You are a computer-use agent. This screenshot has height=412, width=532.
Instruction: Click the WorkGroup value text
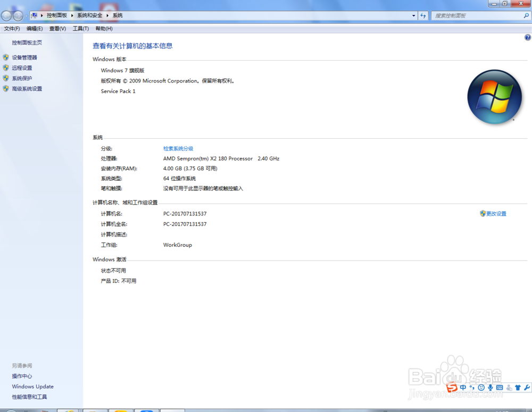[x=178, y=245]
